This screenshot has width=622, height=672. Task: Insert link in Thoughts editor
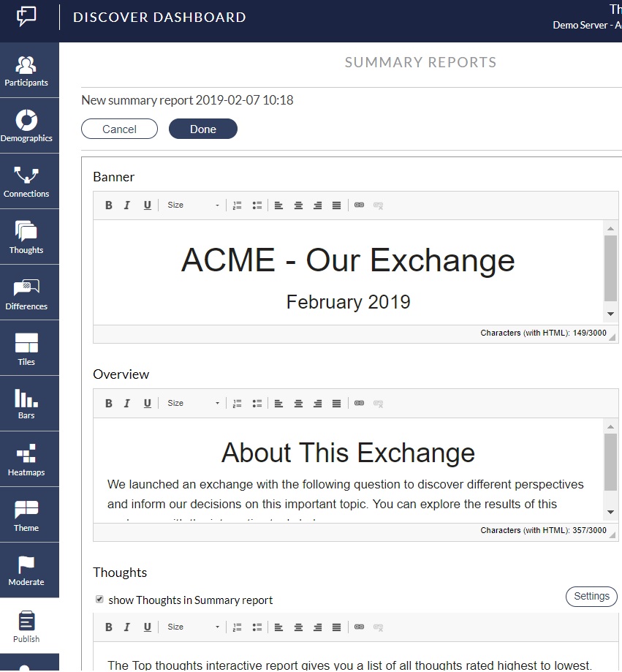coord(359,627)
